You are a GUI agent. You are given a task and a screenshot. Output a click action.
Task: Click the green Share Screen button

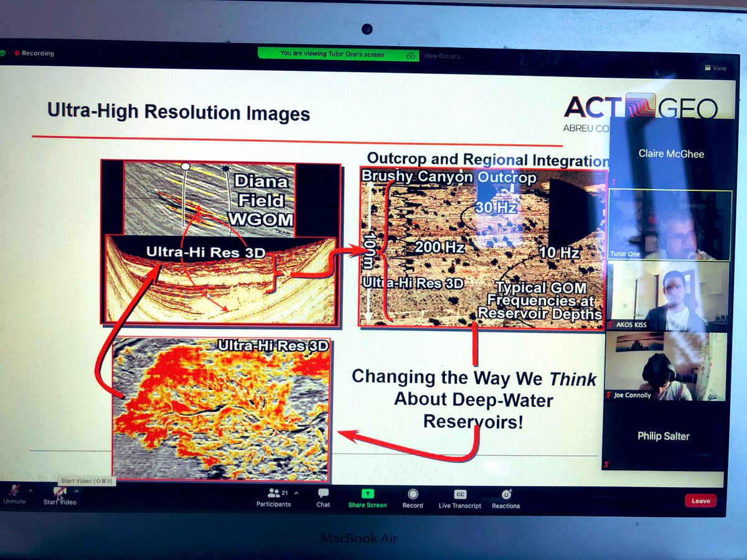[367, 498]
